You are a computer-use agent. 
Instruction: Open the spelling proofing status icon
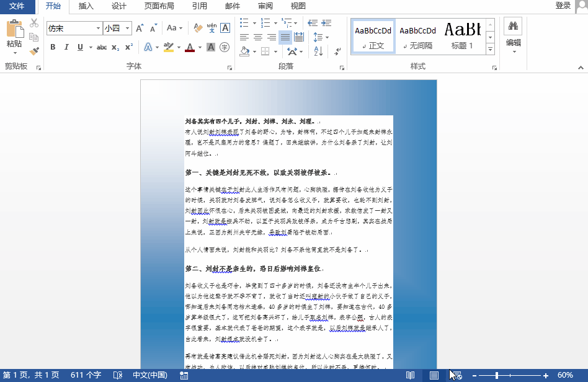pos(118,375)
